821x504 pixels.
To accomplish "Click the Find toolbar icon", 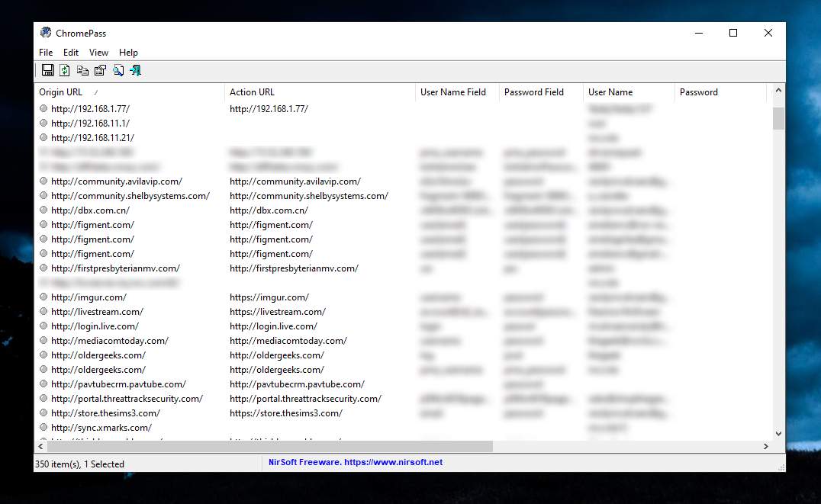I will tap(118, 70).
